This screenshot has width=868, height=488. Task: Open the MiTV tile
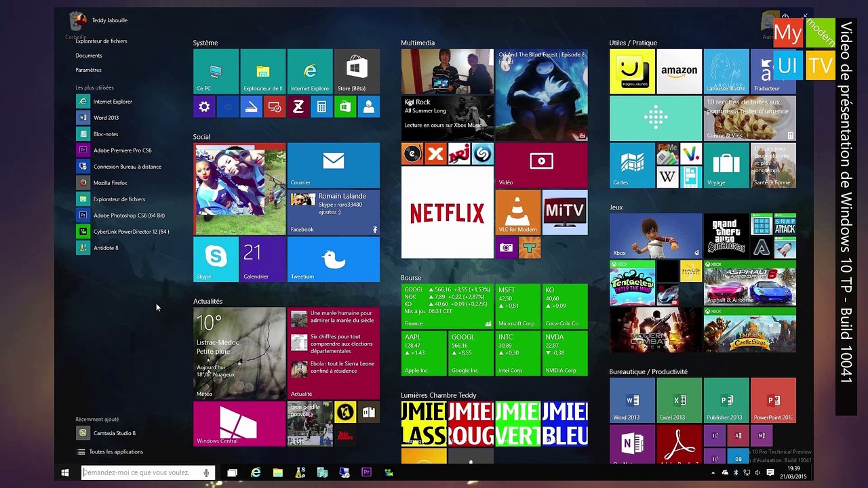click(x=565, y=212)
